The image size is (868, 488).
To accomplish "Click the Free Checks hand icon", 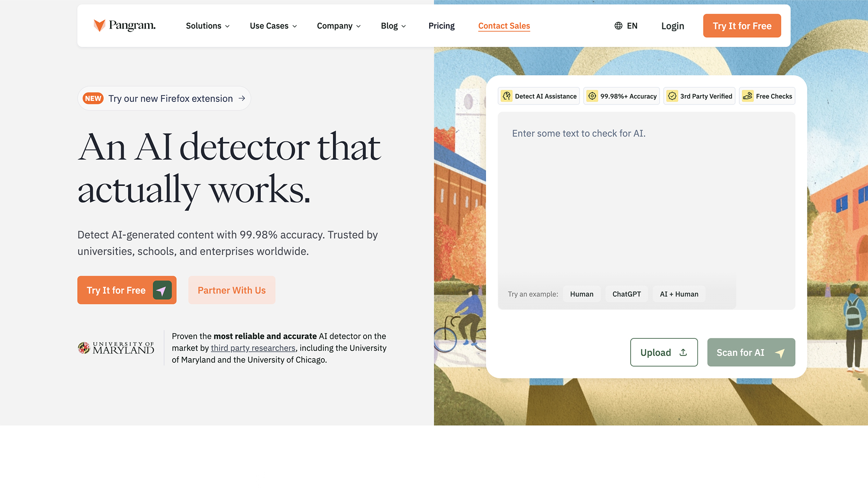I will (x=747, y=96).
